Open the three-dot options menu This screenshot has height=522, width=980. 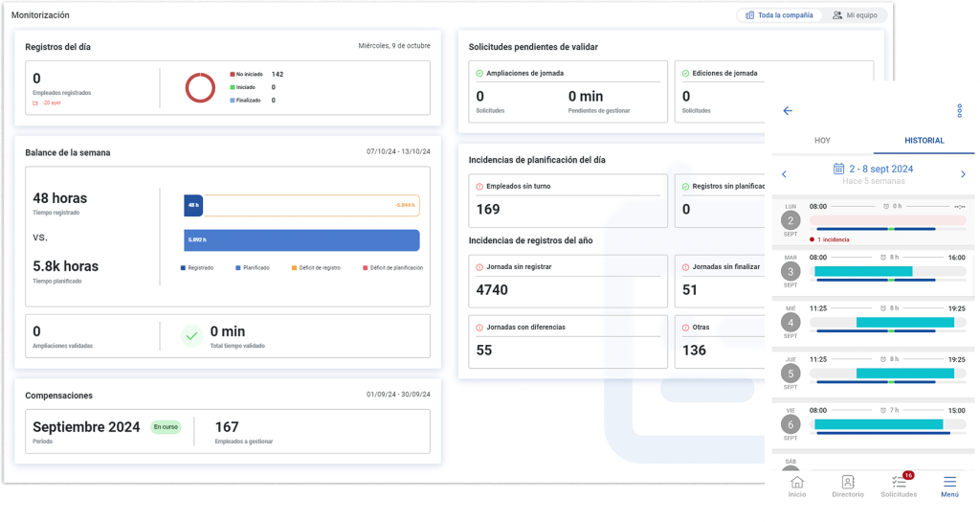[959, 111]
